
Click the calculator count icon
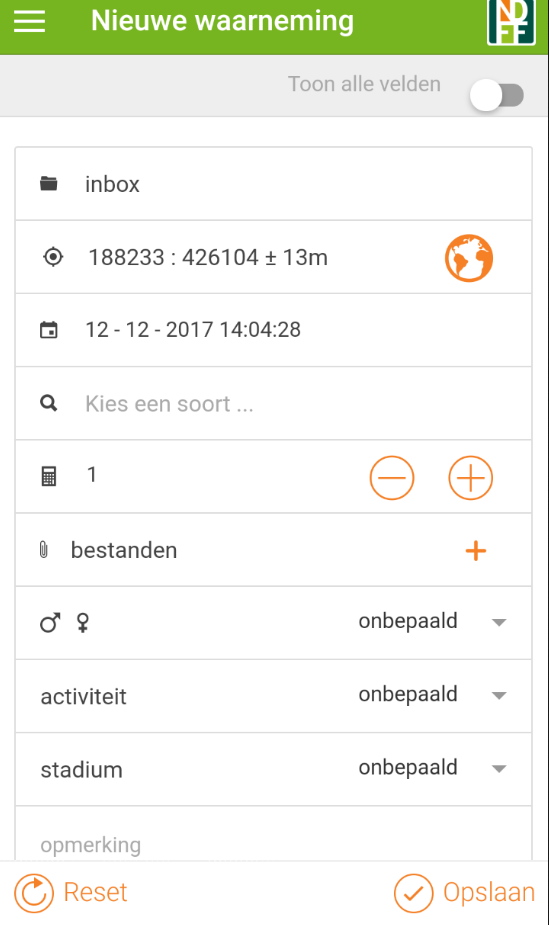coord(49,476)
